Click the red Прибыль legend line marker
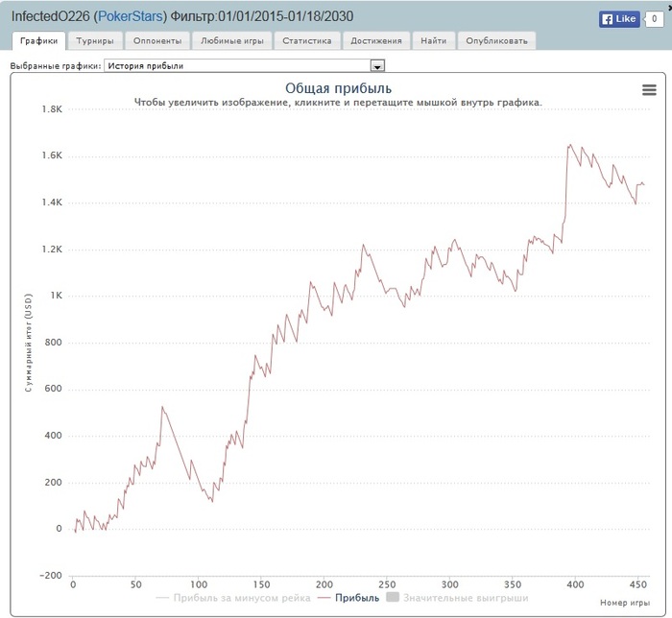This screenshot has height=618, width=672. click(324, 598)
